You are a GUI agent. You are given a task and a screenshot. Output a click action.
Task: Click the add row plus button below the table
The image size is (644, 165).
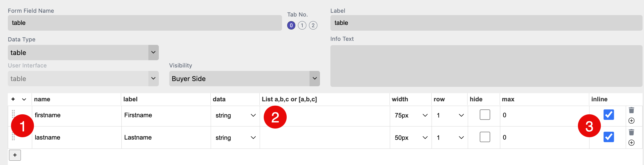[15, 155]
